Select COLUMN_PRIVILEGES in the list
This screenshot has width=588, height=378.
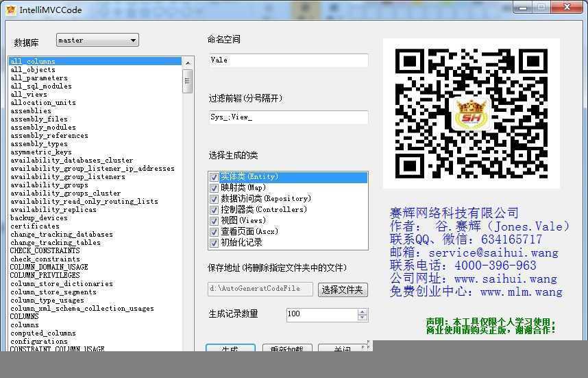[x=95, y=276]
